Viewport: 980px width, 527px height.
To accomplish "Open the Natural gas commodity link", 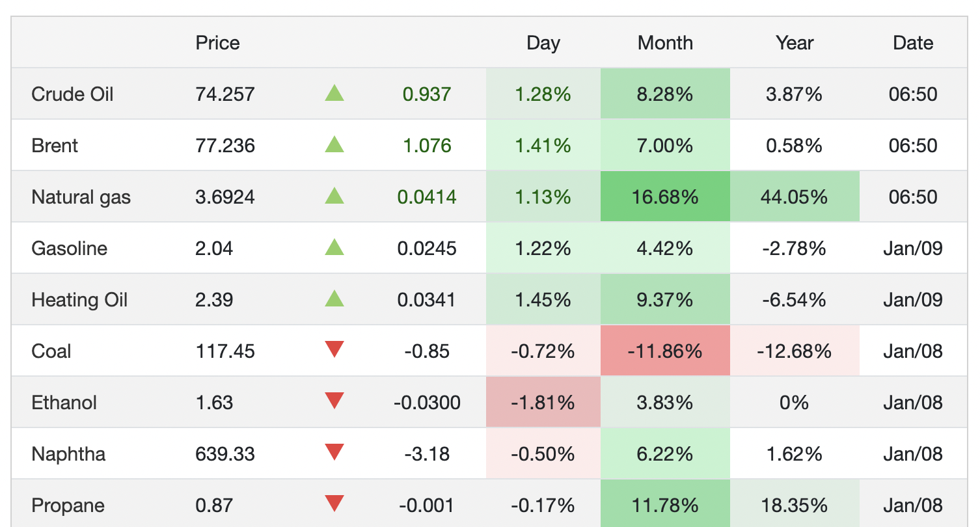I will pos(81,197).
